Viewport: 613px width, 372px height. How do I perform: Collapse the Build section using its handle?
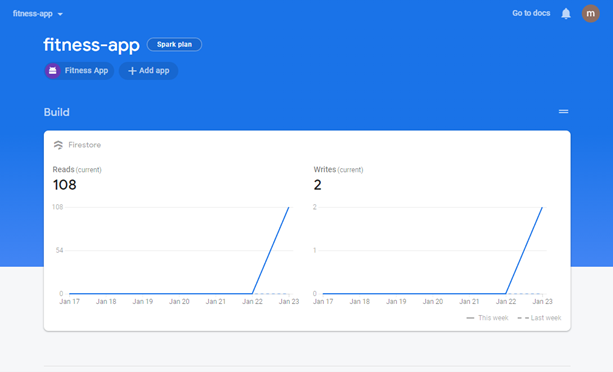coord(563,112)
